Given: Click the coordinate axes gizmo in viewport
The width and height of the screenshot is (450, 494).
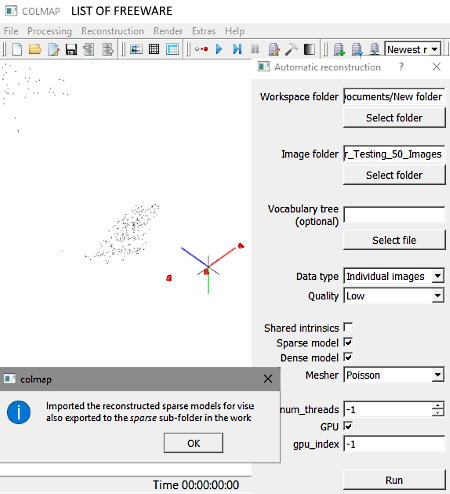Looking at the screenshot, I should pyautogui.click(x=208, y=268).
